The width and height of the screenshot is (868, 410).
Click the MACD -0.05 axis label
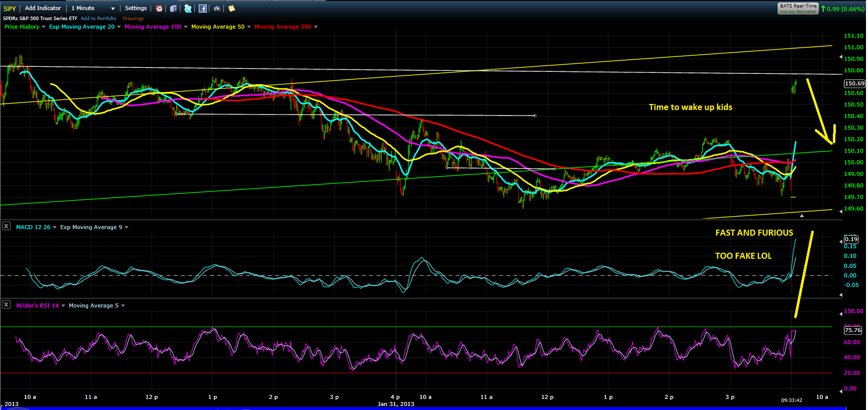pyautogui.click(x=851, y=285)
